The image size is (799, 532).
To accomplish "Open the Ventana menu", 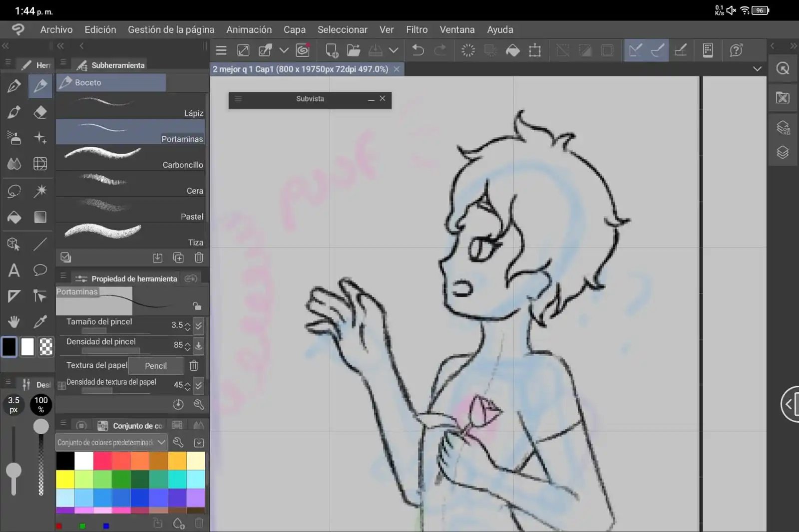I will [457, 29].
